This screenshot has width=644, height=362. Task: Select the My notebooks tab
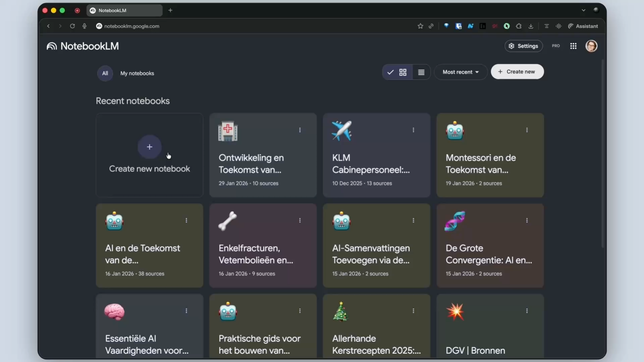(x=137, y=73)
